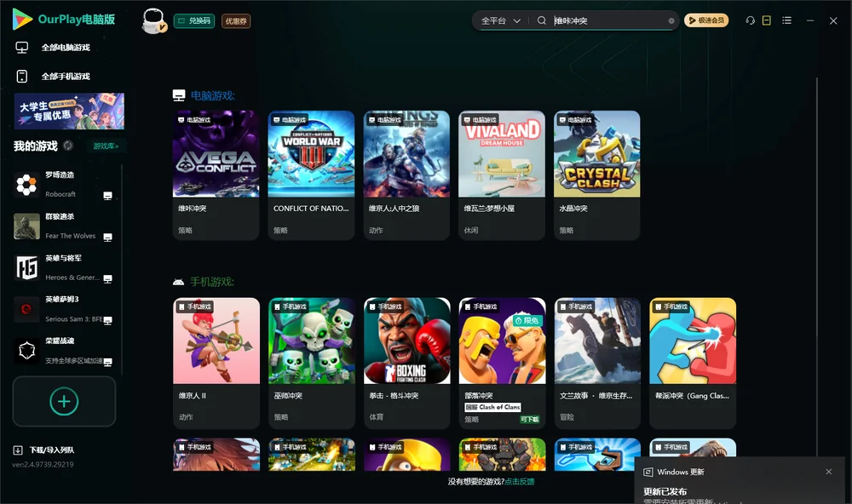Open the 维京人 II mobile game card

216,363
